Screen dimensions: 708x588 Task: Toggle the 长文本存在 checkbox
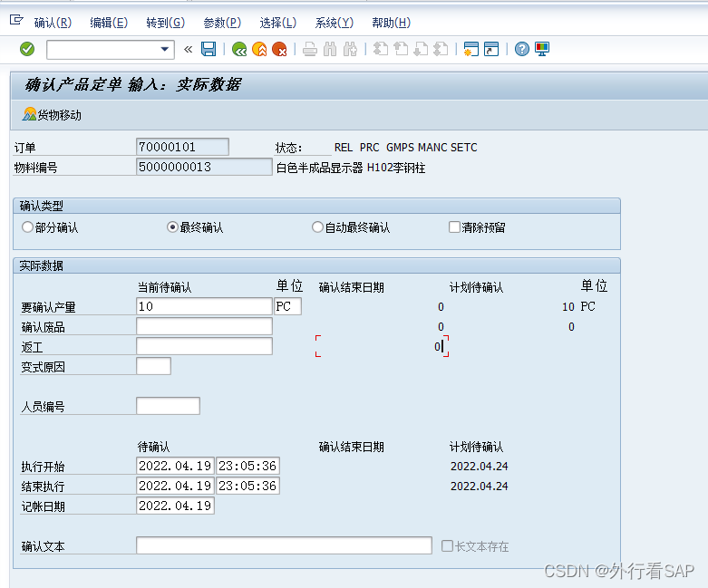pos(447,546)
